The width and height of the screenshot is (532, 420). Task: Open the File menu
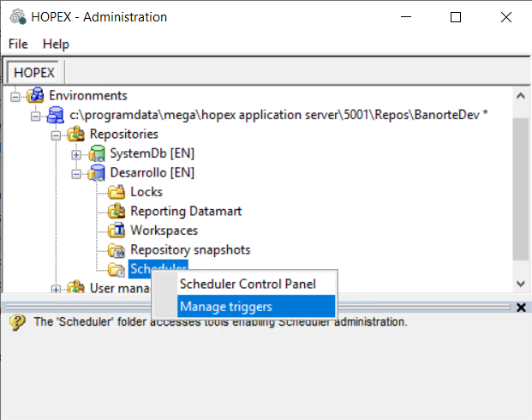[18, 44]
